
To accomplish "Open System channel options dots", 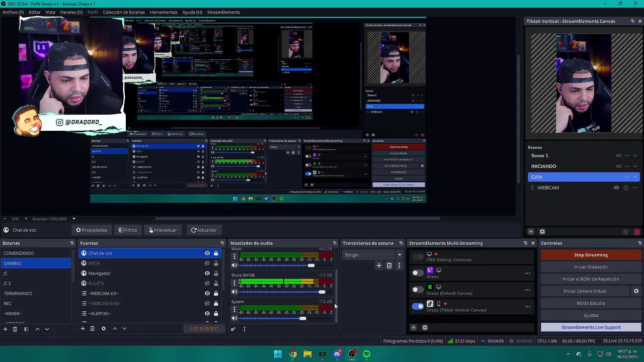I will tap(234, 309).
